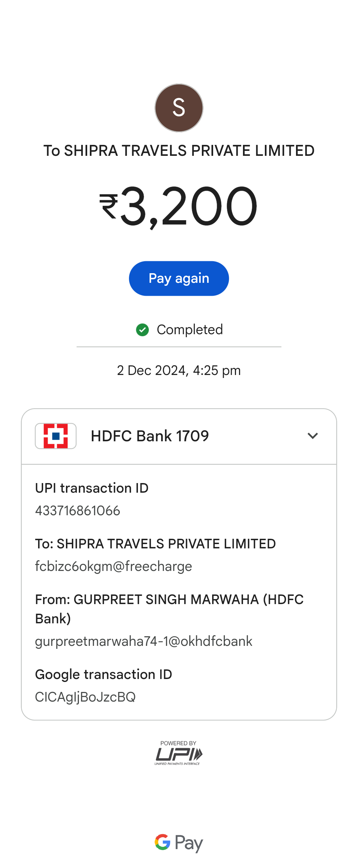Select the UPI transaction ID number 433716861066
The height and width of the screenshot is (868, 358).
coord(78,511)
